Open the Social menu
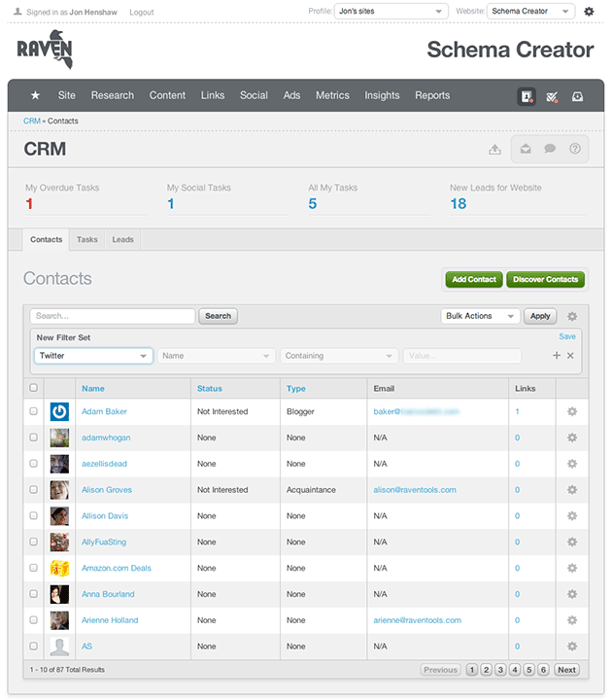Viewport: 612px width, 700px height. point(254,95)
